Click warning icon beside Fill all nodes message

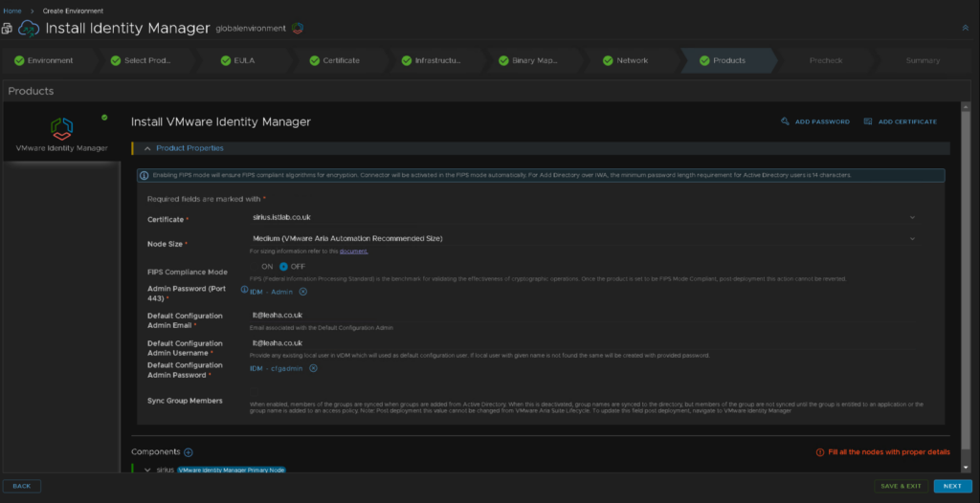click(x=820, y=452)
